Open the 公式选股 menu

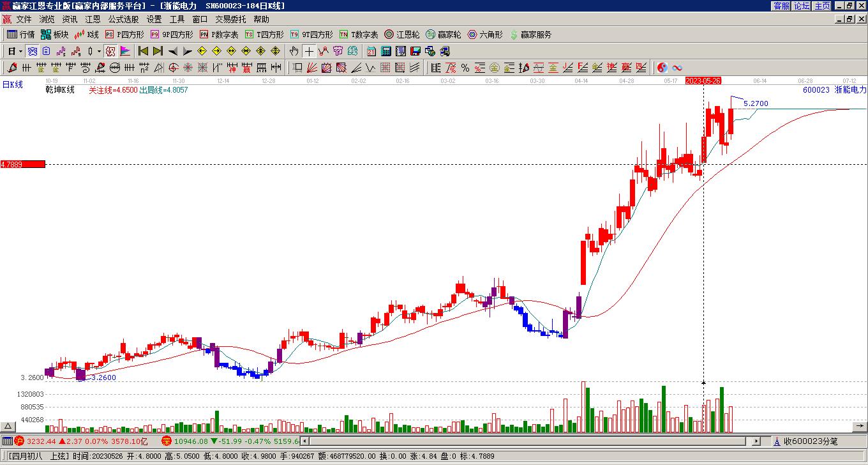123,20
